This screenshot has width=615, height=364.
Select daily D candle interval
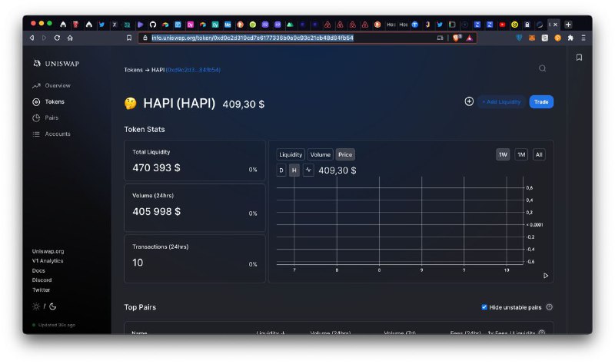coord(281,170)
